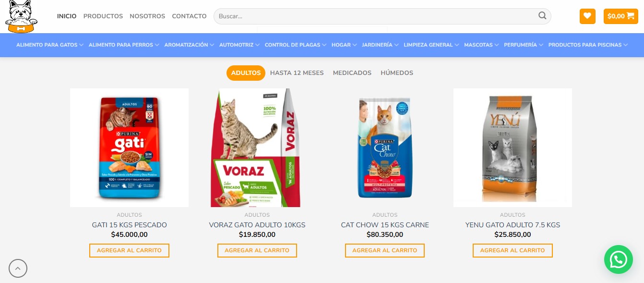
Task: Open WhatsApp chat floating icon
Action: (x=619, y=259)
